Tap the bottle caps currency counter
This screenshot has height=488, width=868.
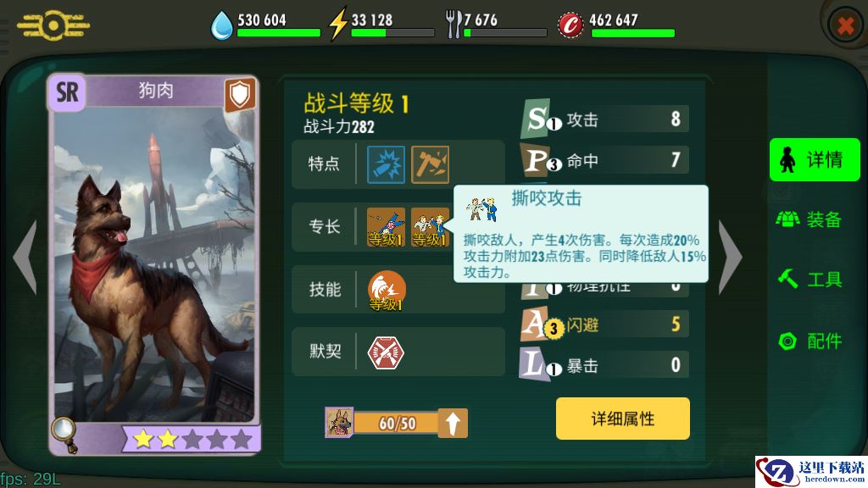pos(616,25)
